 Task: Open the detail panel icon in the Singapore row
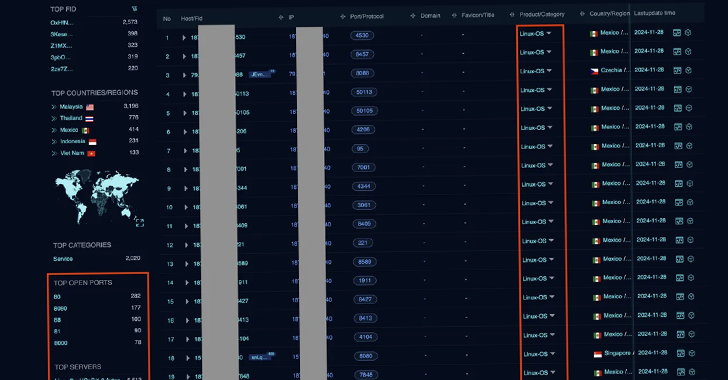681,353
